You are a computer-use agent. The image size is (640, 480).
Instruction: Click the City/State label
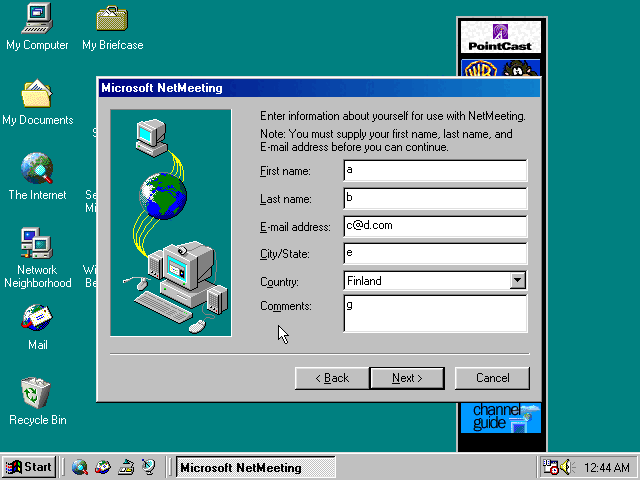pos(285,254)
